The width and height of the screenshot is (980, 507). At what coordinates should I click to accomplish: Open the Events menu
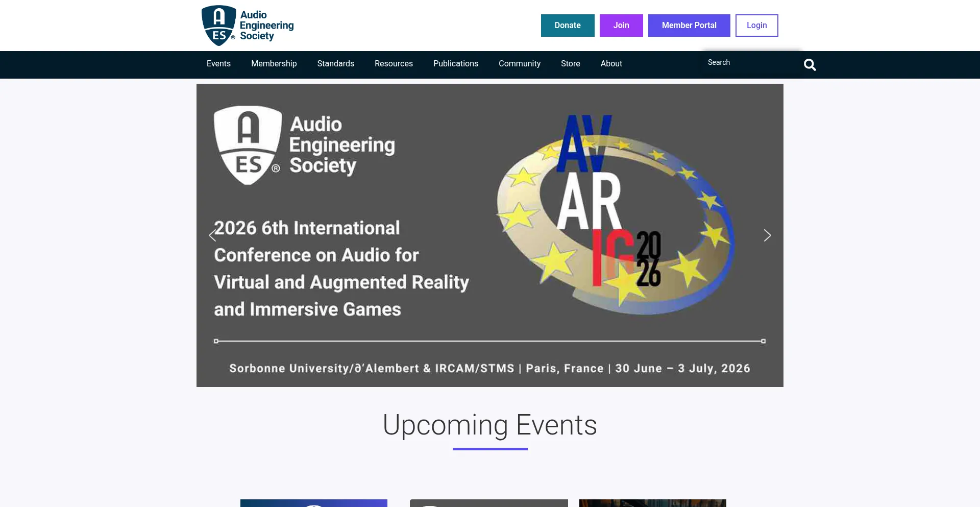[218, 64]
